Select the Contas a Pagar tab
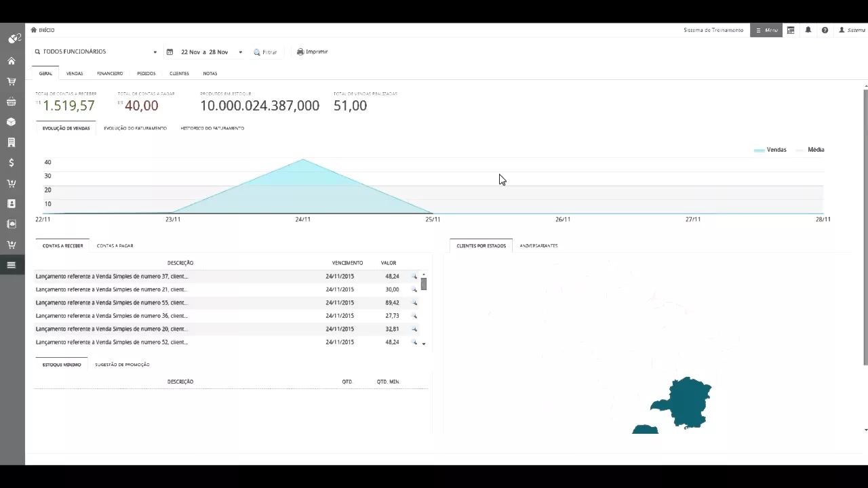This screenshot has height=488, width=868. click(115, 245)
